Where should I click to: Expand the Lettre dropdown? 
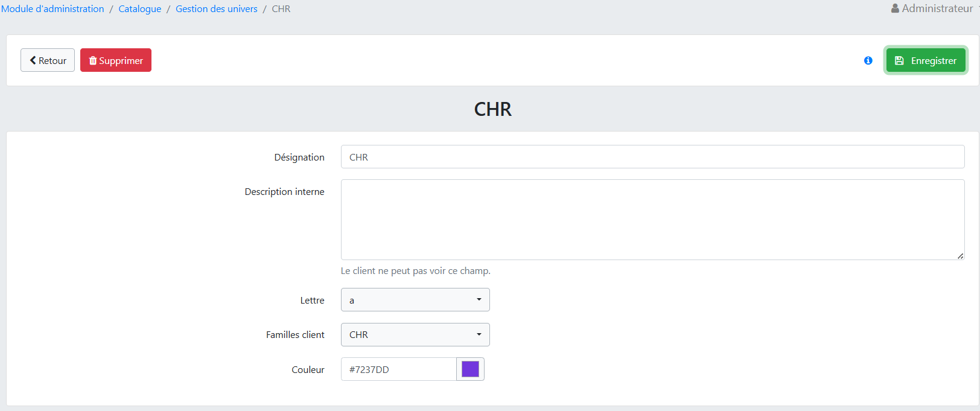tap(415, 300)
